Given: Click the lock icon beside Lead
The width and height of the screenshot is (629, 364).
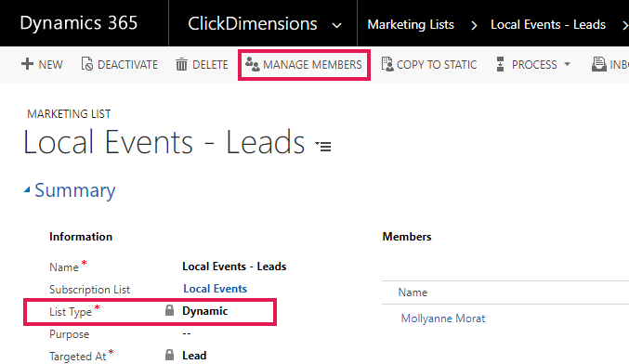Looking at the screenshot, I should click(x=170, y=355).
